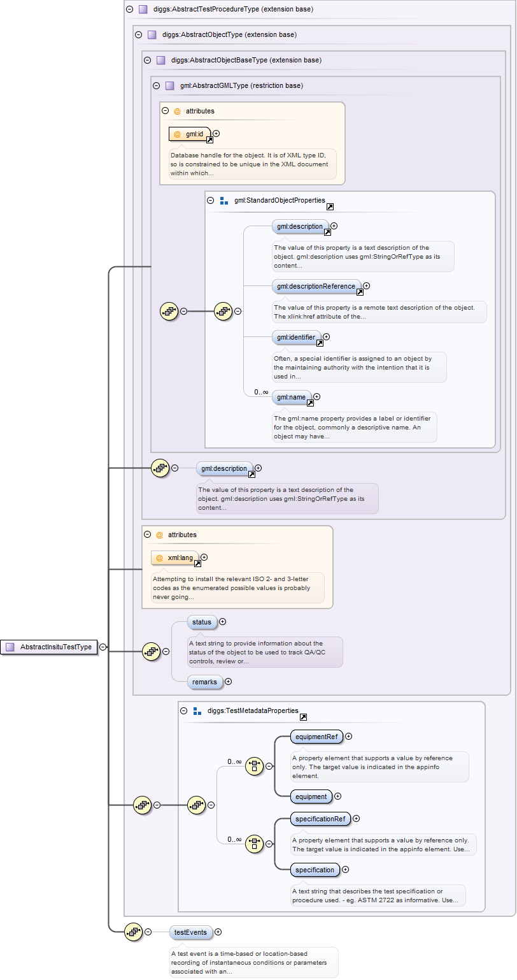Click the link arrow icon under gml:id

coord(209,139)
